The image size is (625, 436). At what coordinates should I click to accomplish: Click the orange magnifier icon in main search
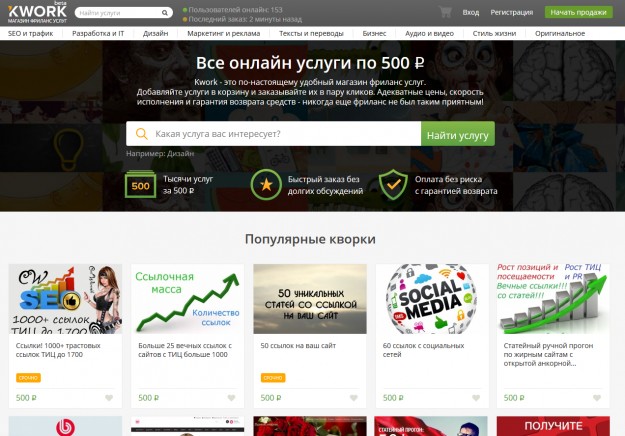142,134
